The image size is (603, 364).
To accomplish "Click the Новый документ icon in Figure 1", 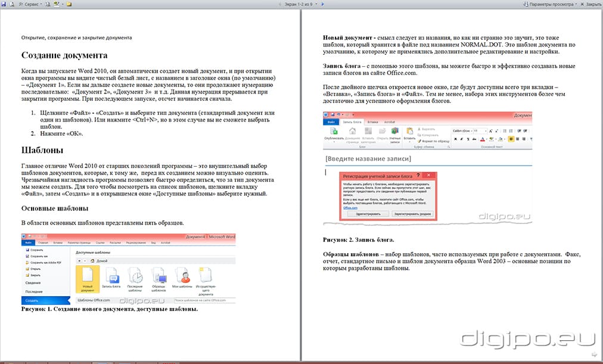I will tap(88, 277).
